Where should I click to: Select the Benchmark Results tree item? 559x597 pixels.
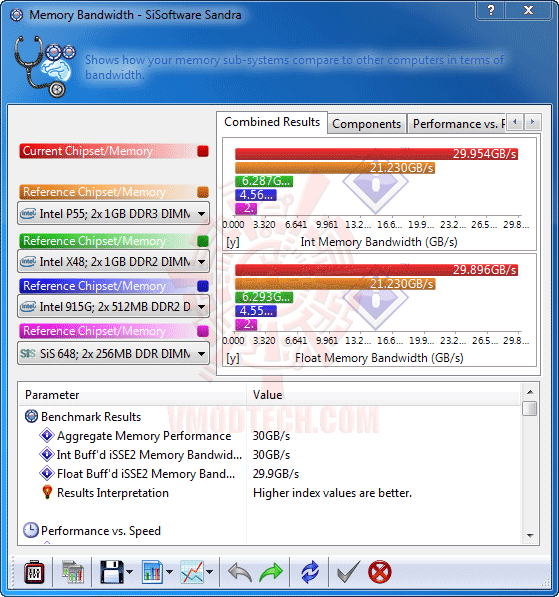click(91, 417)
